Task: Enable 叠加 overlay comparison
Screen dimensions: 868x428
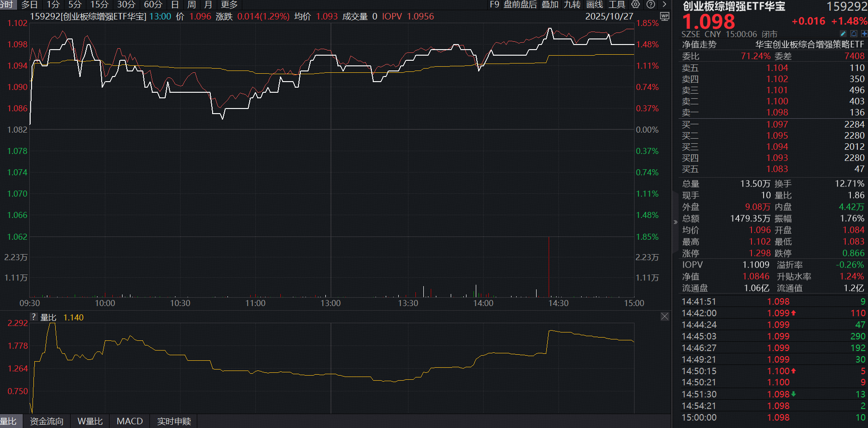Action: tap(550, 5)
